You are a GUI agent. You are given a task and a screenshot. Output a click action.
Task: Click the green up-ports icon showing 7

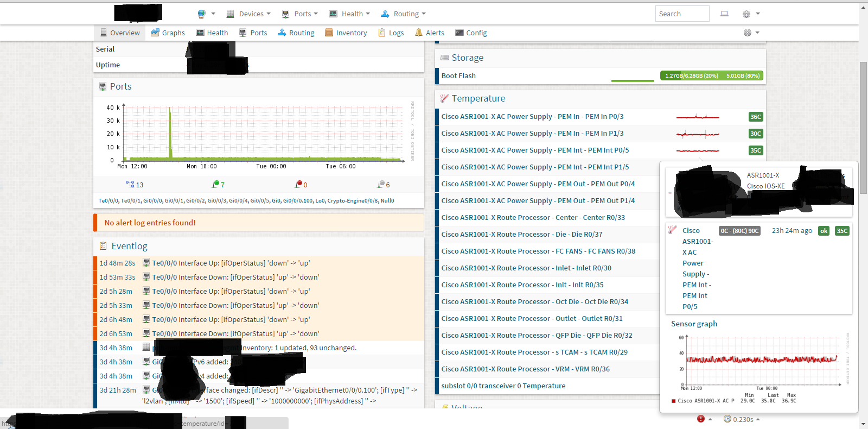215,185
